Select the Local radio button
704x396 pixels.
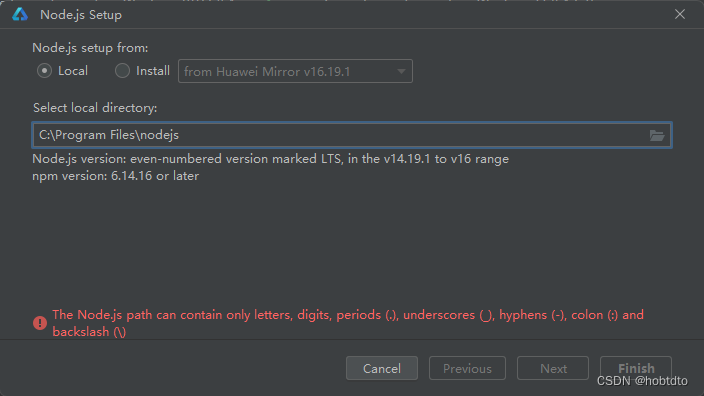coord(44,71)
